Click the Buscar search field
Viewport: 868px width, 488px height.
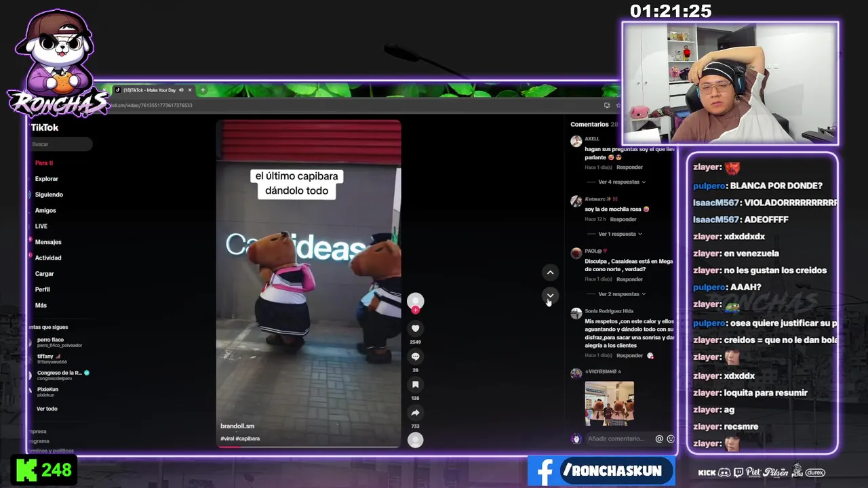pos(60,144)
